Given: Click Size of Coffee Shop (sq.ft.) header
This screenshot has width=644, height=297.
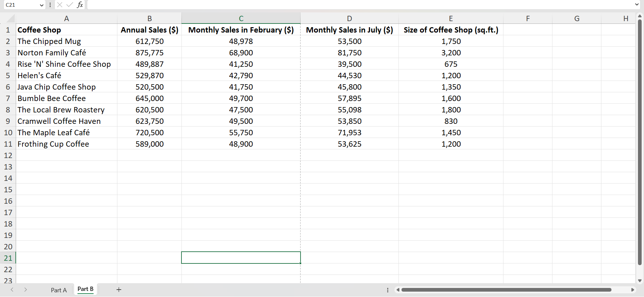Looking at the screenshot, I should [451, 30].
